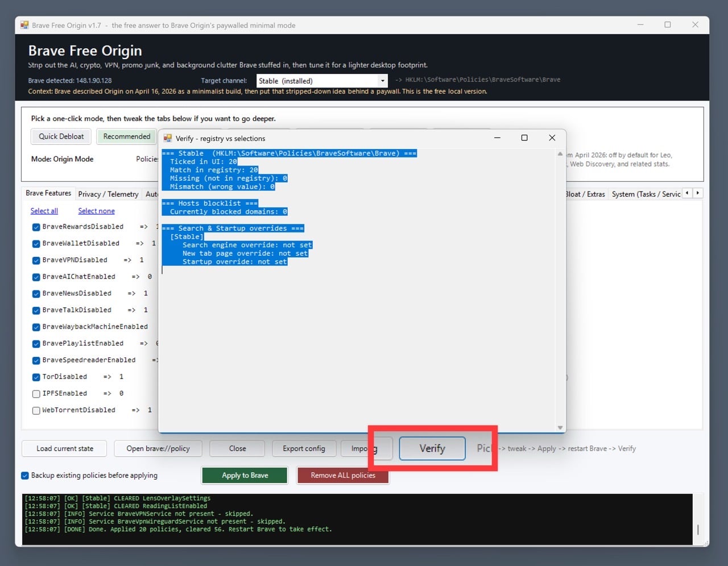728x566 pixels.
Task: Maximize the Verify dialog
Action: pyautogui.click(x=524, y=138)
